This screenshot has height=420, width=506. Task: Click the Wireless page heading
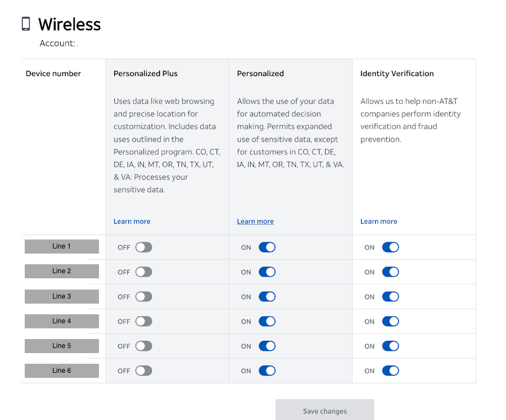tap(69, 24)
